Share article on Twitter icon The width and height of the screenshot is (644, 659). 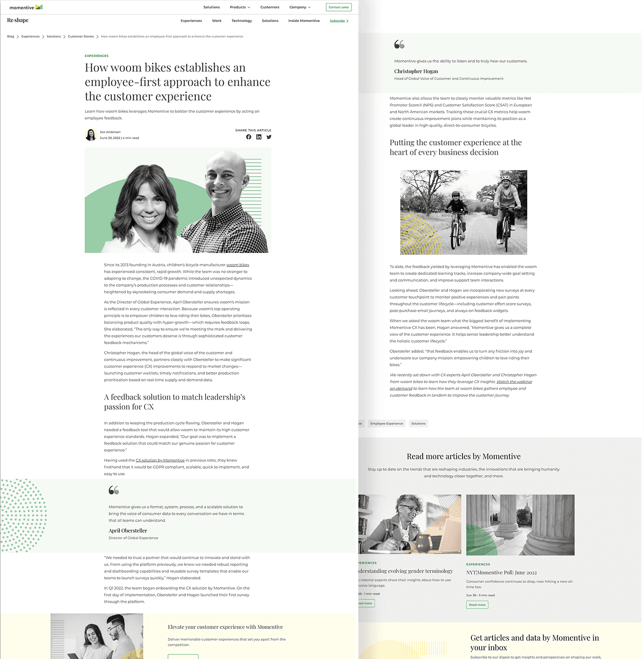tap(269, 137)
